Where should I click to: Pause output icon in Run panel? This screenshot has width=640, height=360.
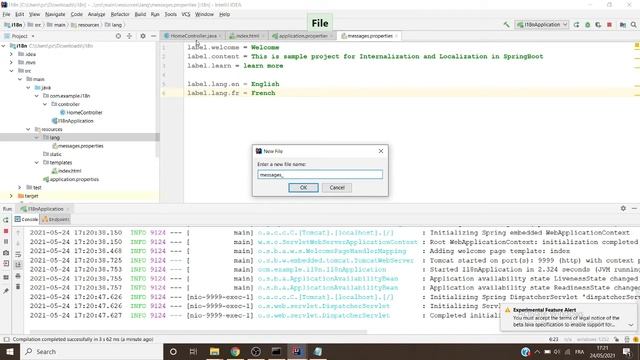[x=6, y=242]
